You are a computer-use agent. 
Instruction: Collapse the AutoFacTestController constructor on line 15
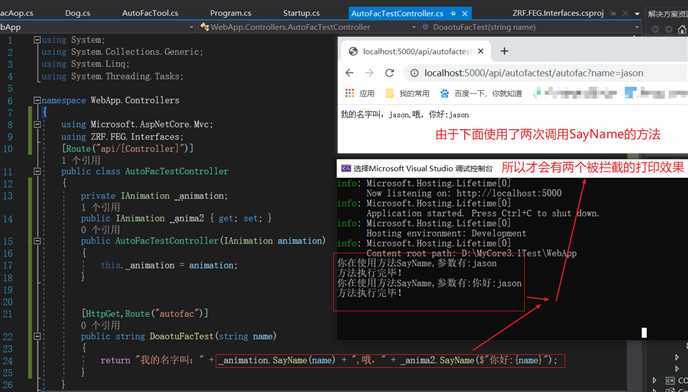click(37, 241)
